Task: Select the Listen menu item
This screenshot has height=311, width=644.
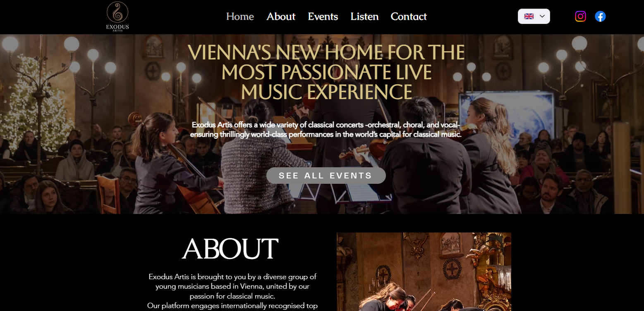Action: tap(364, 17)
